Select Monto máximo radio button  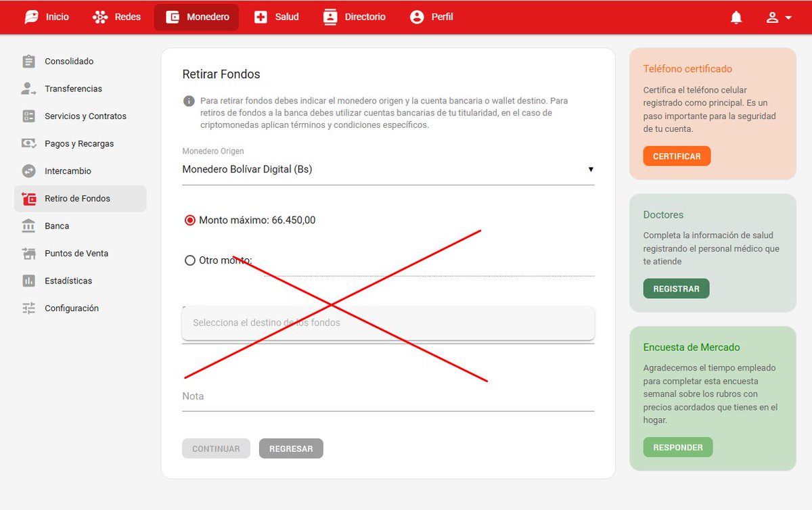(x=190, y=221)
